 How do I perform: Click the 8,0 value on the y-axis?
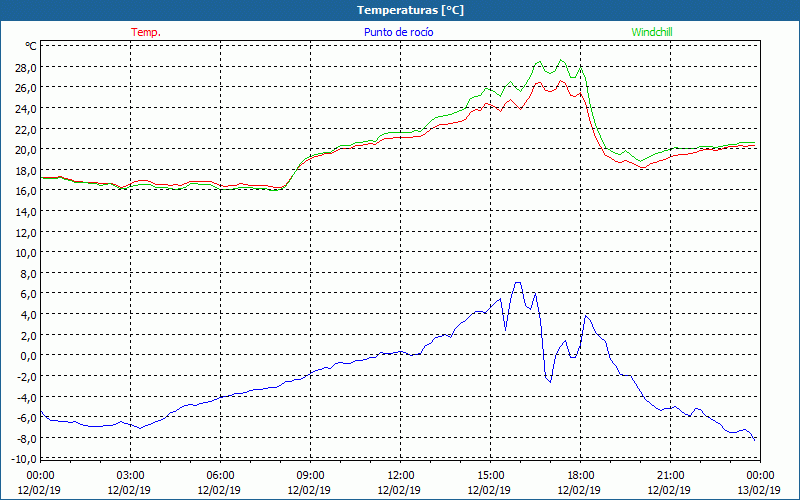(x=29, y=273)
